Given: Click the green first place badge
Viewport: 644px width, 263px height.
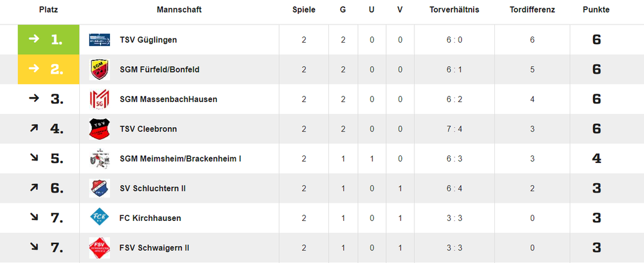Looking at the screenshot, I should pos(48,40).
